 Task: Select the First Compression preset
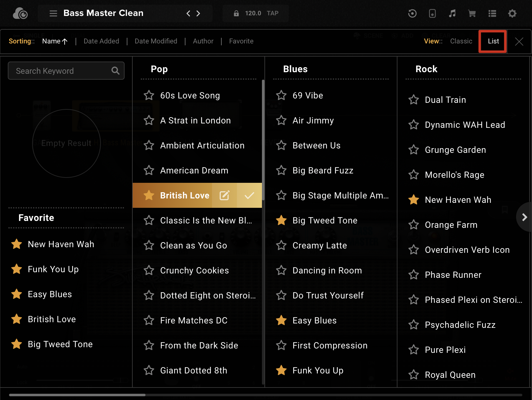330,345
